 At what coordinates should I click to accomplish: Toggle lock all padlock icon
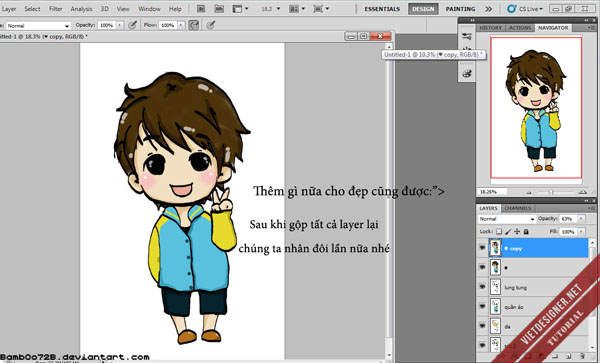(526, 231)
